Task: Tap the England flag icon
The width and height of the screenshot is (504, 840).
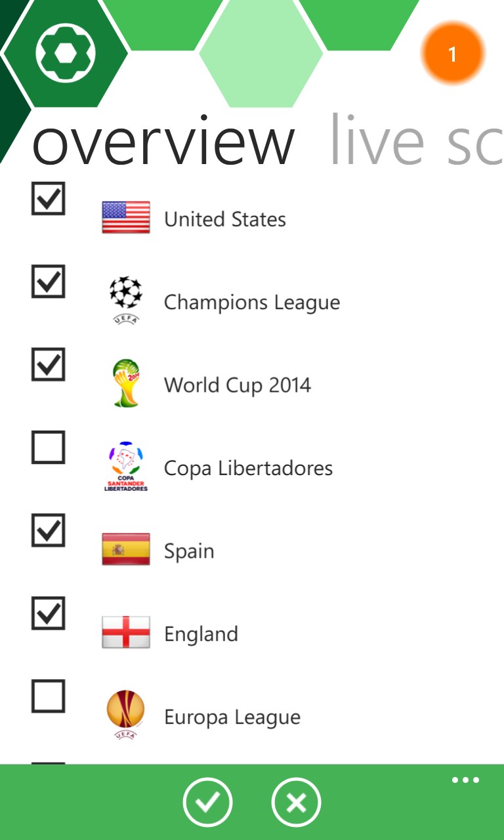Action: [126, 633]
